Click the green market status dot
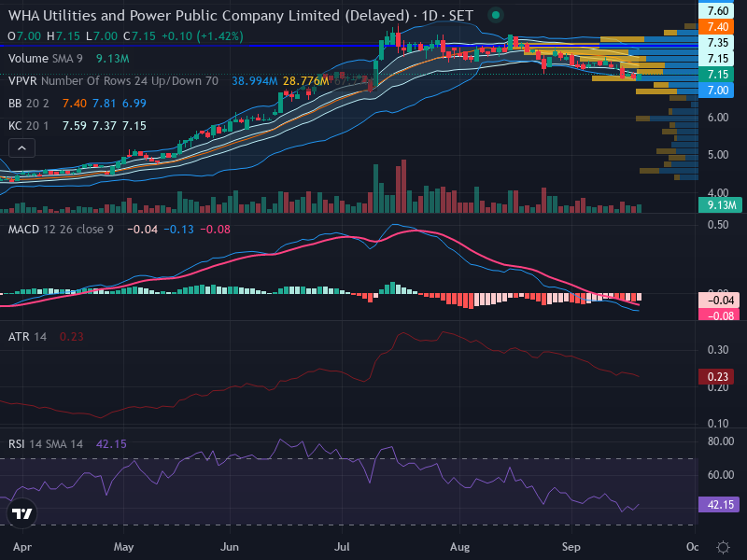747x560 pixels. [x=496, y=15]
